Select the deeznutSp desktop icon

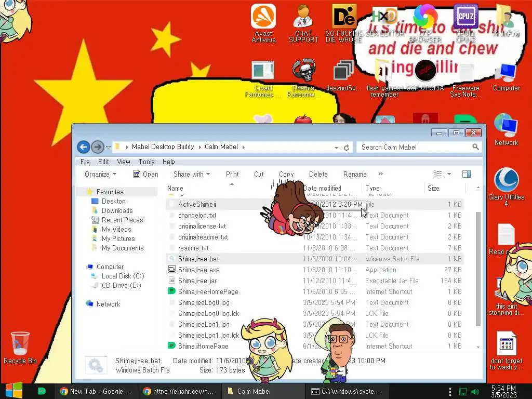click(x=344, y=75)
